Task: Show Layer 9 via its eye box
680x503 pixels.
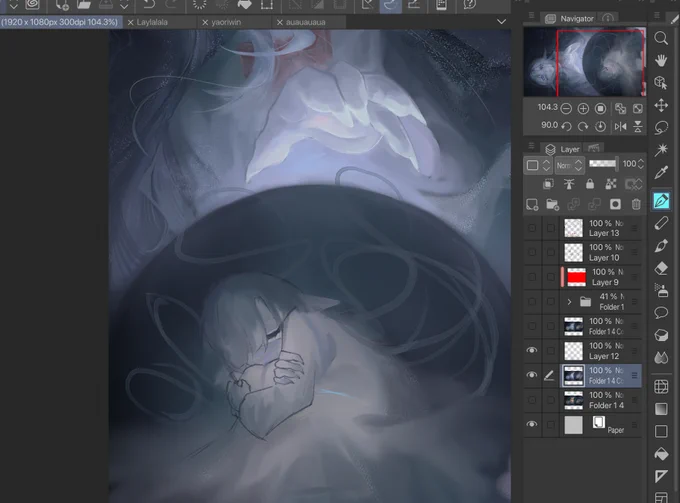Action: pos(532,277)
